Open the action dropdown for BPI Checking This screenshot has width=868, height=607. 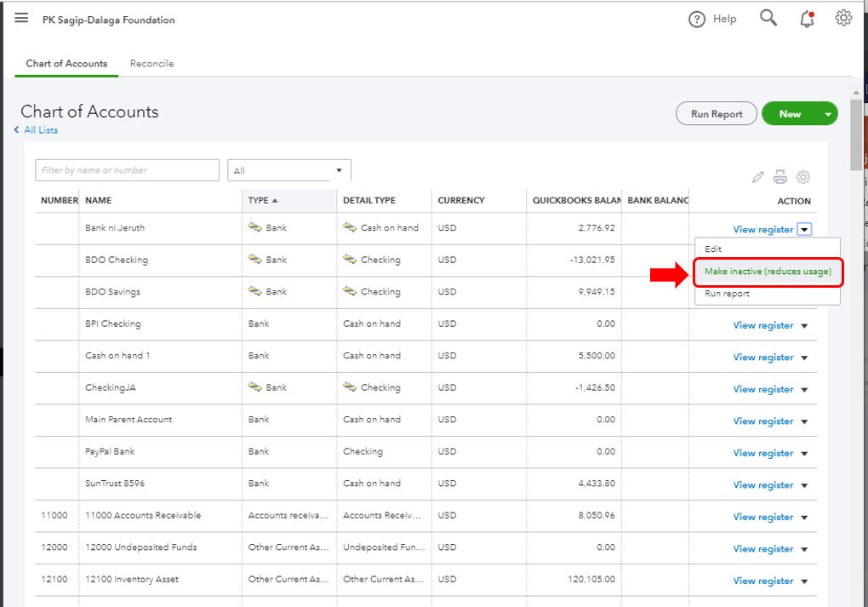[x=804, y=326]
